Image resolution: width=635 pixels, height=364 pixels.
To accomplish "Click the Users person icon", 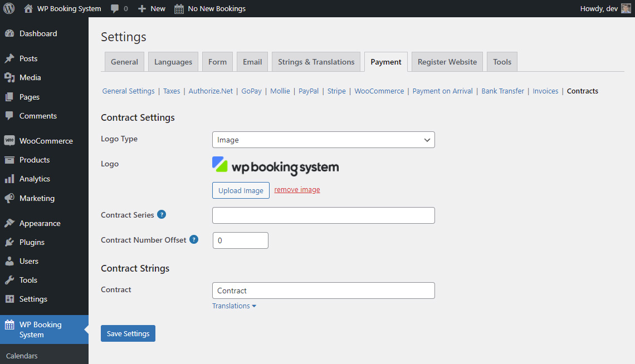I will pyautogui.click(x=9, y=261).
